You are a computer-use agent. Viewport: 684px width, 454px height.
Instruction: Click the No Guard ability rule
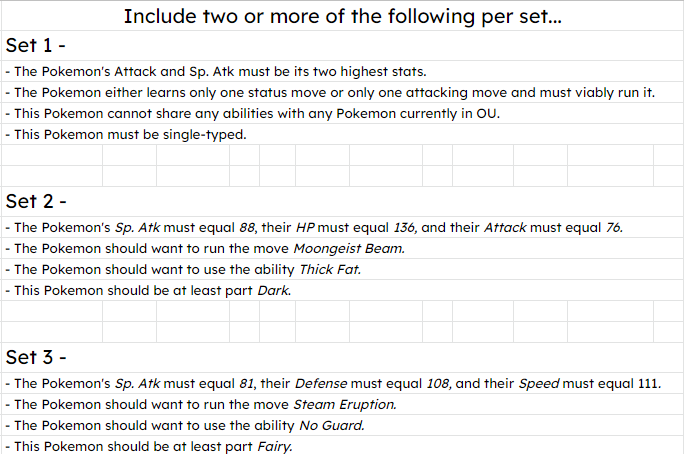[183, 425]
